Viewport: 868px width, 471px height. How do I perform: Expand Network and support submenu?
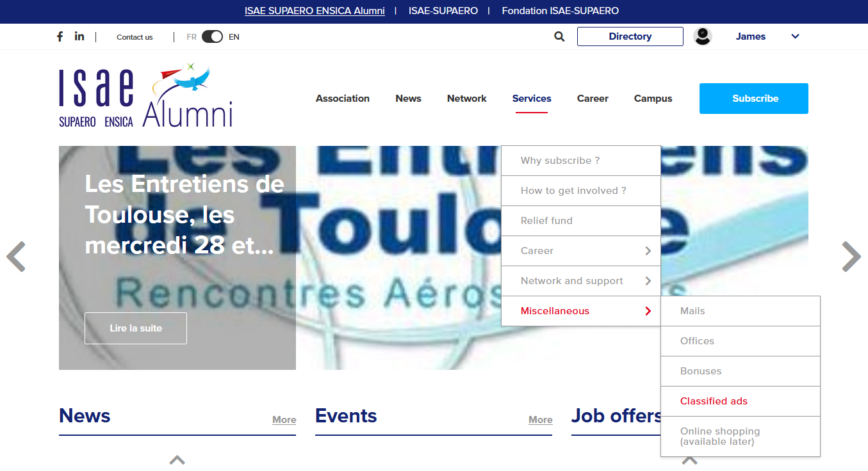[x=581, y=281]
